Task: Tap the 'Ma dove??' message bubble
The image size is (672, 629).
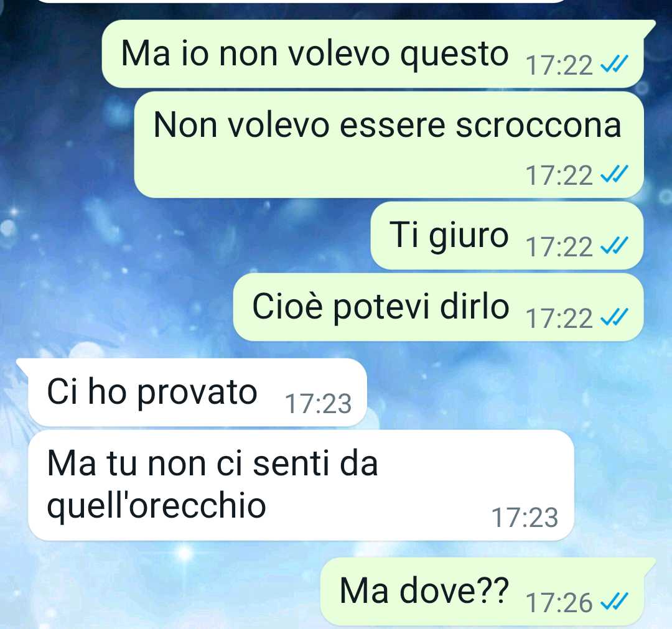Action: coord(483,592)
